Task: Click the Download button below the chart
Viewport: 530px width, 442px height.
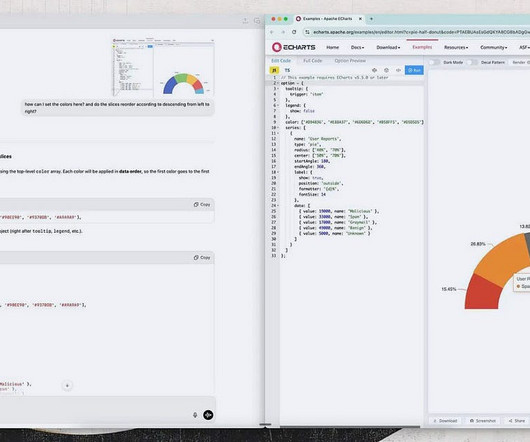Action: (x=445, y=421)
